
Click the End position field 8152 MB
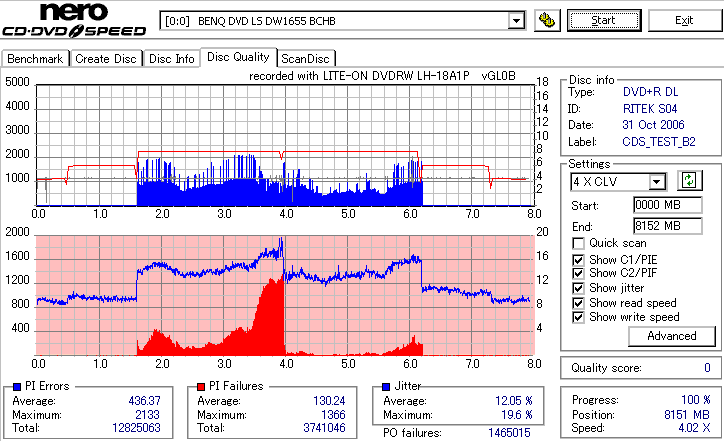click(667, 226)
